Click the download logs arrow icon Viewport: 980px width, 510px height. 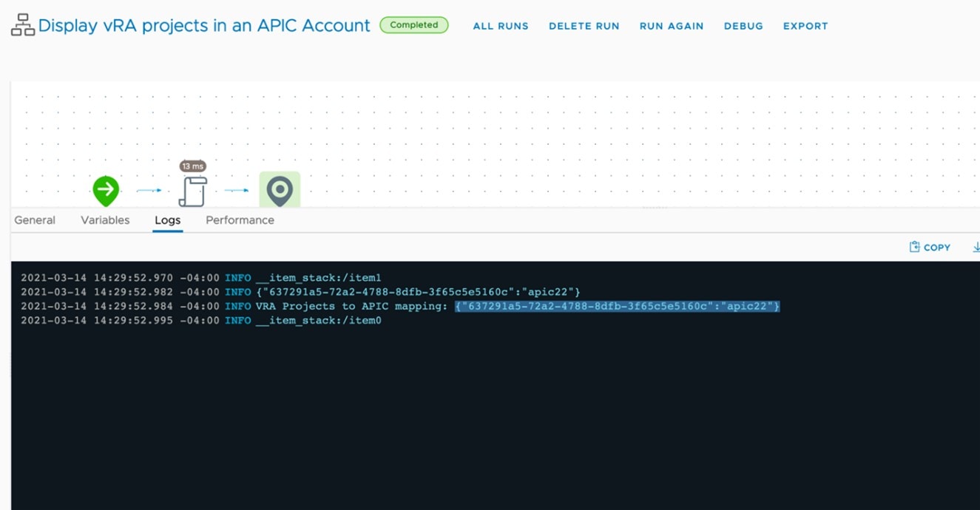coord(976,247)
